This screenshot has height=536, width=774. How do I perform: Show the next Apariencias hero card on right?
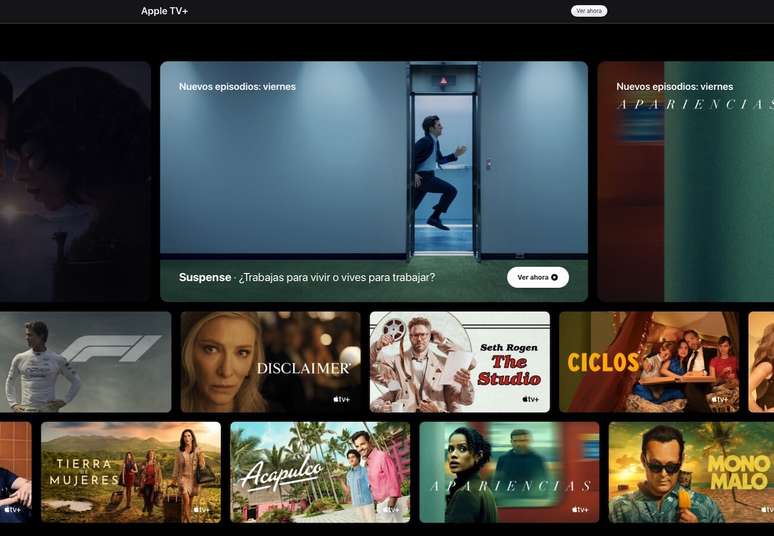click(685, 180)
